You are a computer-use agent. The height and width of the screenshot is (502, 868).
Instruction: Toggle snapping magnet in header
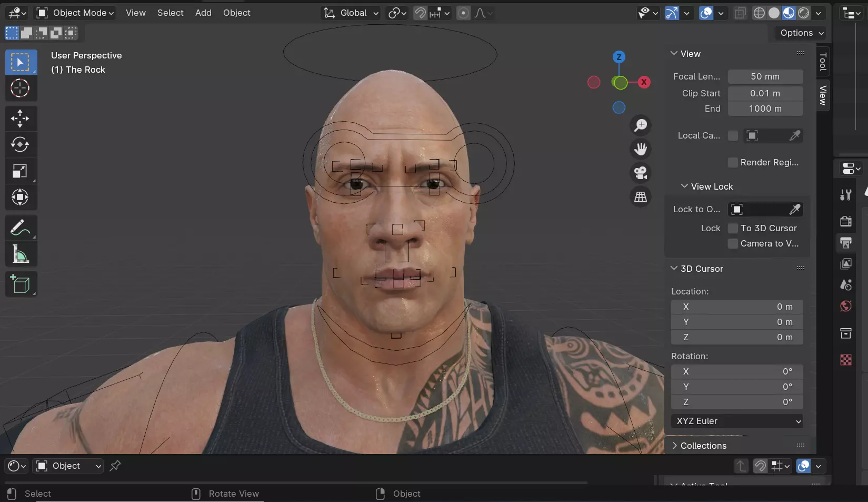(x=420, y=13)
